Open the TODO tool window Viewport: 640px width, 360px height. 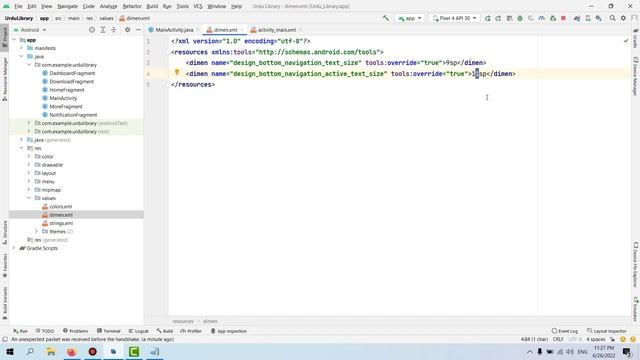point(45,331)
